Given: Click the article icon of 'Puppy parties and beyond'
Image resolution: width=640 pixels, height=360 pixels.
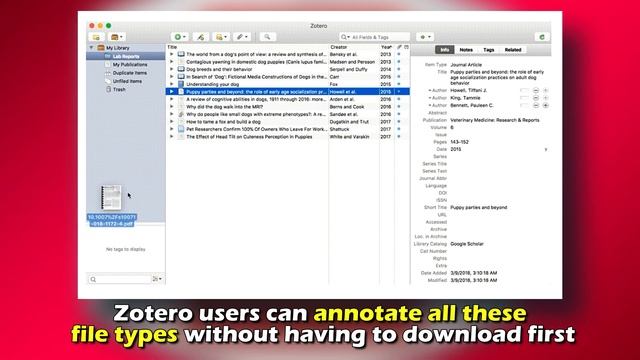Looking at the screenshot, I should tap(181, 92).
